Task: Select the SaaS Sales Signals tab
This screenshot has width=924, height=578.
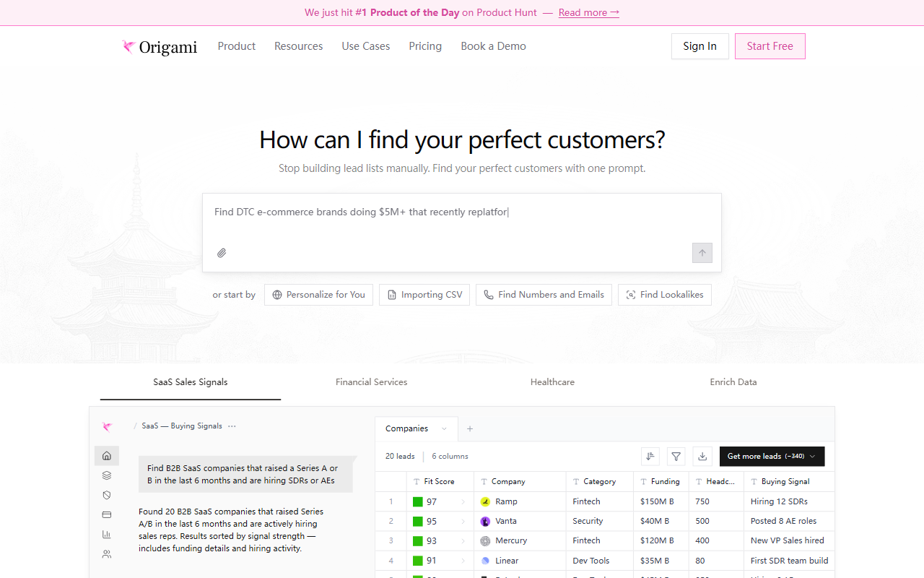Action: click(x=191, y=382)
